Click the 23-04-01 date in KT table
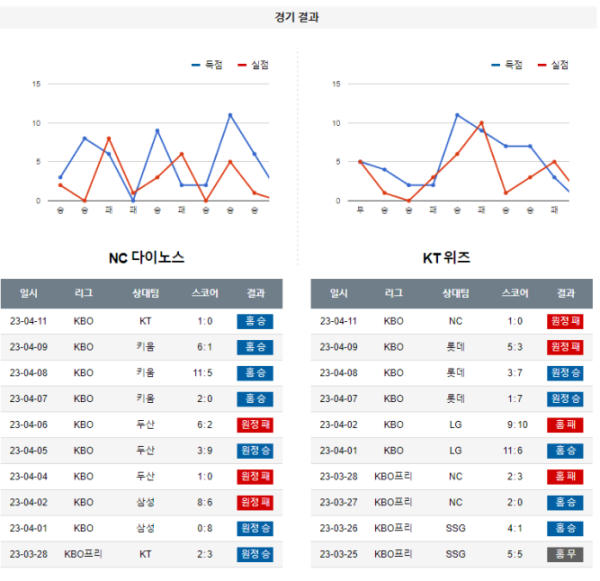 (339, 450)
